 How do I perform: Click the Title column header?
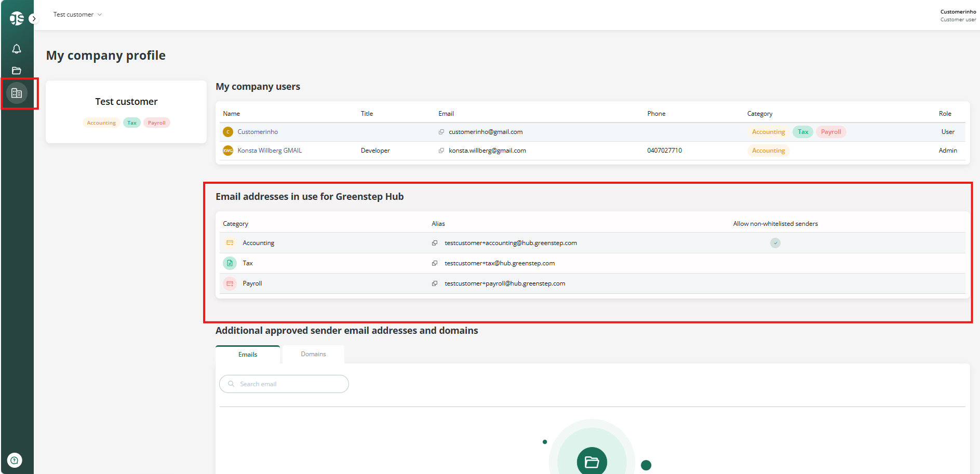367,114
